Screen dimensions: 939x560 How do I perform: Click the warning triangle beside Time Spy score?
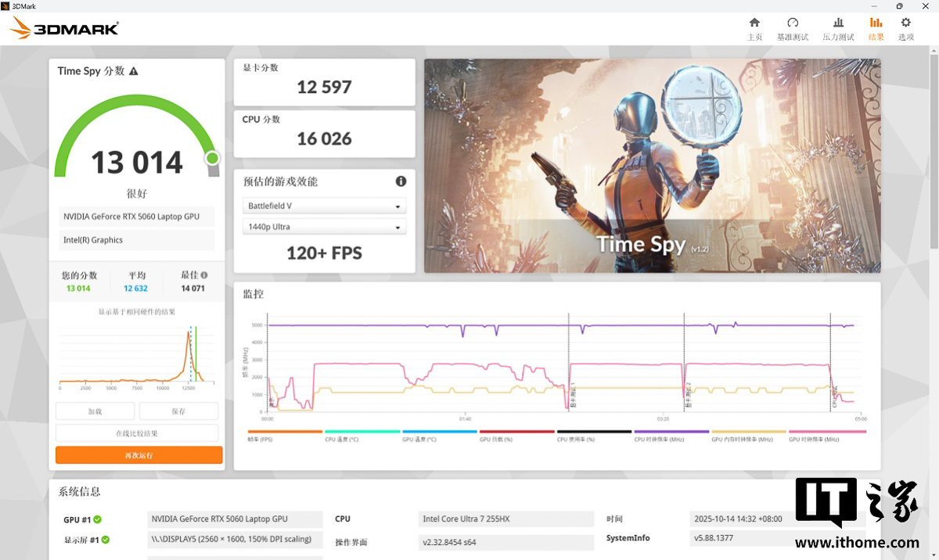[133, 71]
